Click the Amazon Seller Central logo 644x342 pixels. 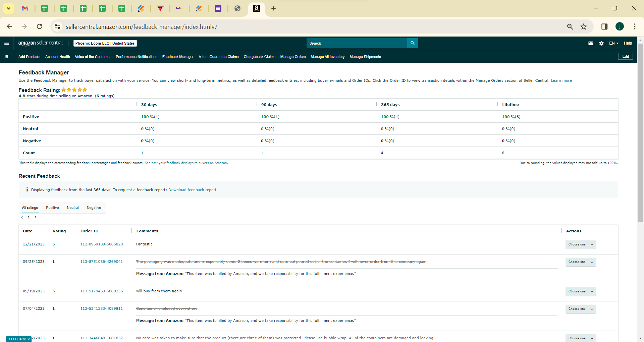pos(41,43)
